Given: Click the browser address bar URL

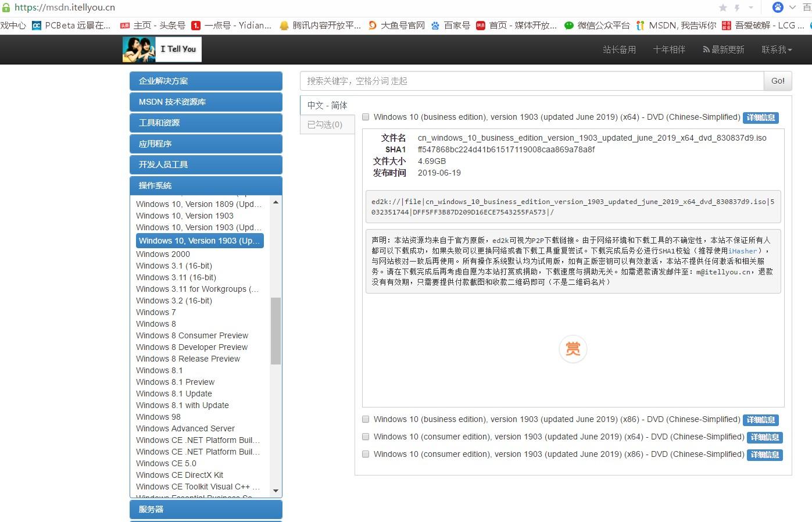Looking at the screenshot, I should [65, 8].
